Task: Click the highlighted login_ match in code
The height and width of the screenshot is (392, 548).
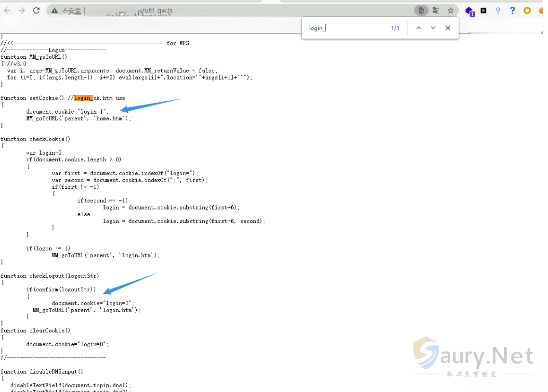Action: coord(83,98)
